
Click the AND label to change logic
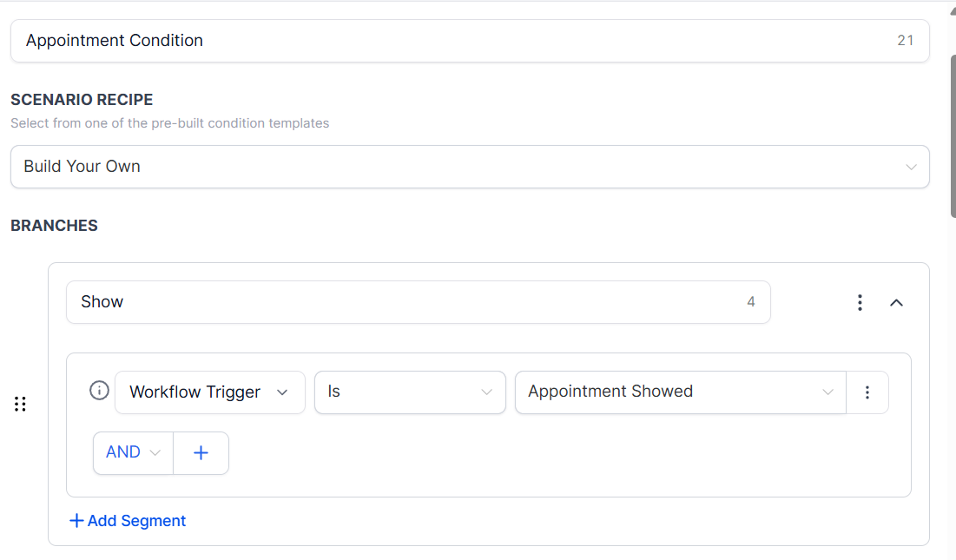(122, 452)
